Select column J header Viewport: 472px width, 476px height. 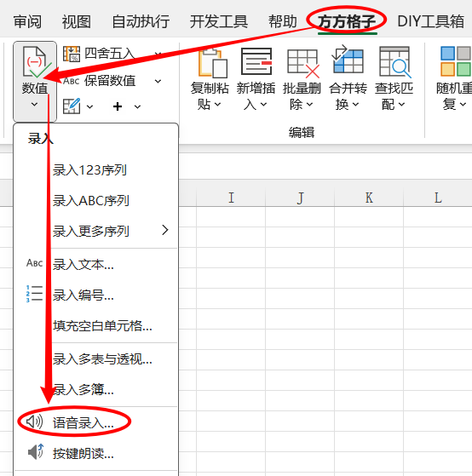click(300, 198)
